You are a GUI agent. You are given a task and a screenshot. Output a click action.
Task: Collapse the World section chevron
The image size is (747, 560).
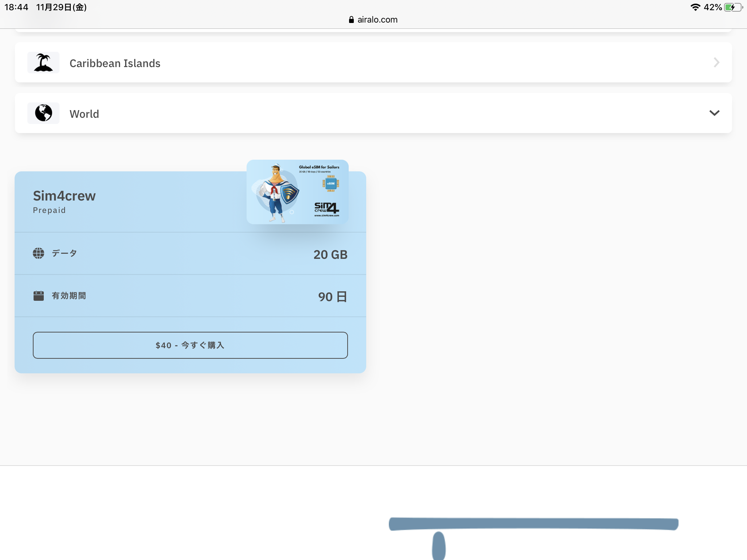pos(714,113)
